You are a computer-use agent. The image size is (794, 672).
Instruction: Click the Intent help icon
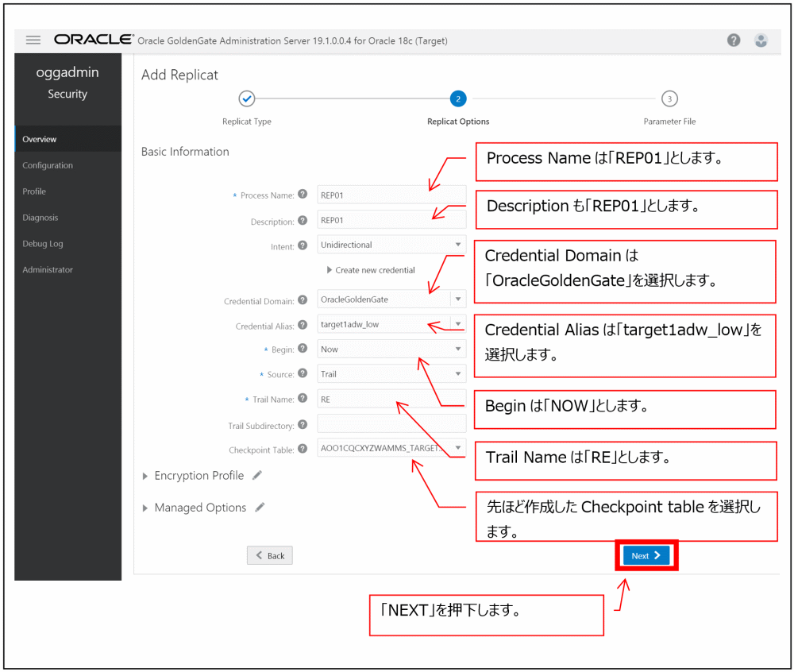303,245
